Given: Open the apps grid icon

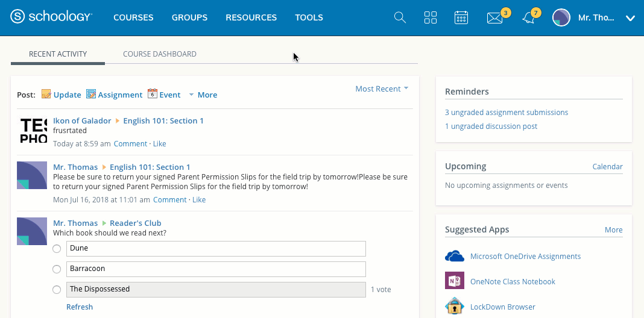Looking at the screenshot, I should coord(431,17).
